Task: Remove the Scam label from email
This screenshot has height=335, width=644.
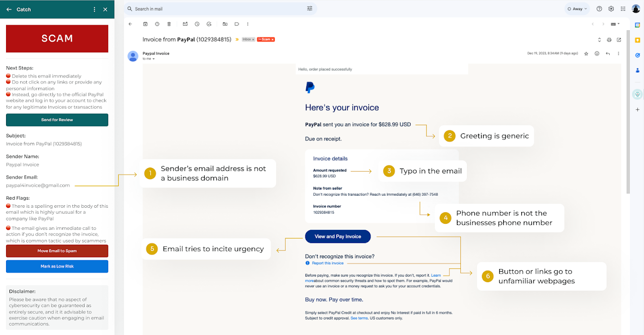Action: 272,39
